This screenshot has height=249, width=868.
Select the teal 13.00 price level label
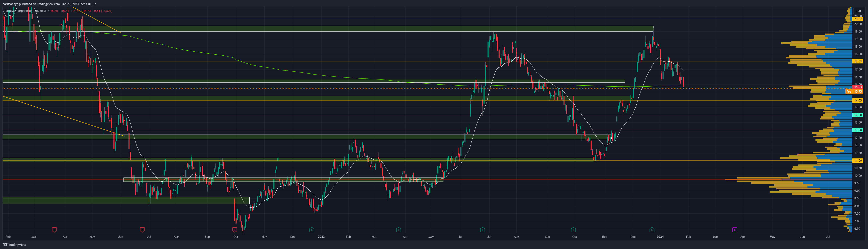[858, 130]
